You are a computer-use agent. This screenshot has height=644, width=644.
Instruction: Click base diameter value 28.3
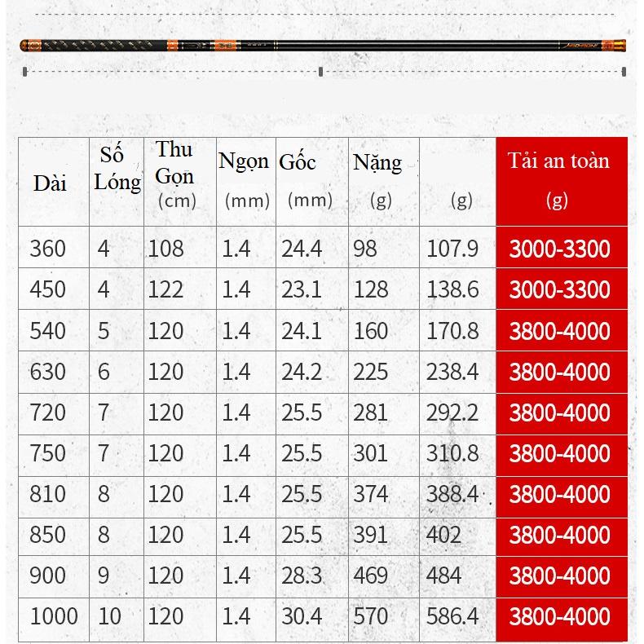pos(302,576)
